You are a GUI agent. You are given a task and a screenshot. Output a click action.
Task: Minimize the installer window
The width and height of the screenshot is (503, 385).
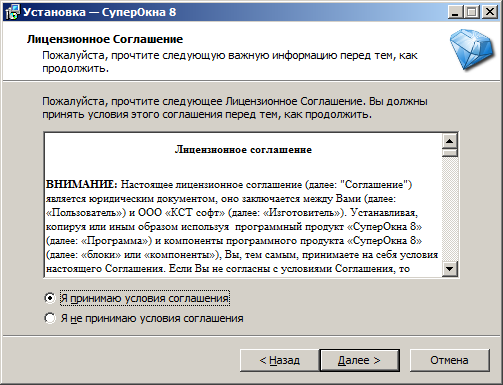455,12
